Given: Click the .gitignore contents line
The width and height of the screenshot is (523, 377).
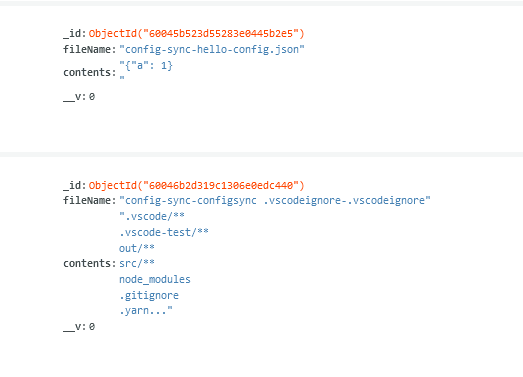Looking at the screenshot, I should pos(149,295).
